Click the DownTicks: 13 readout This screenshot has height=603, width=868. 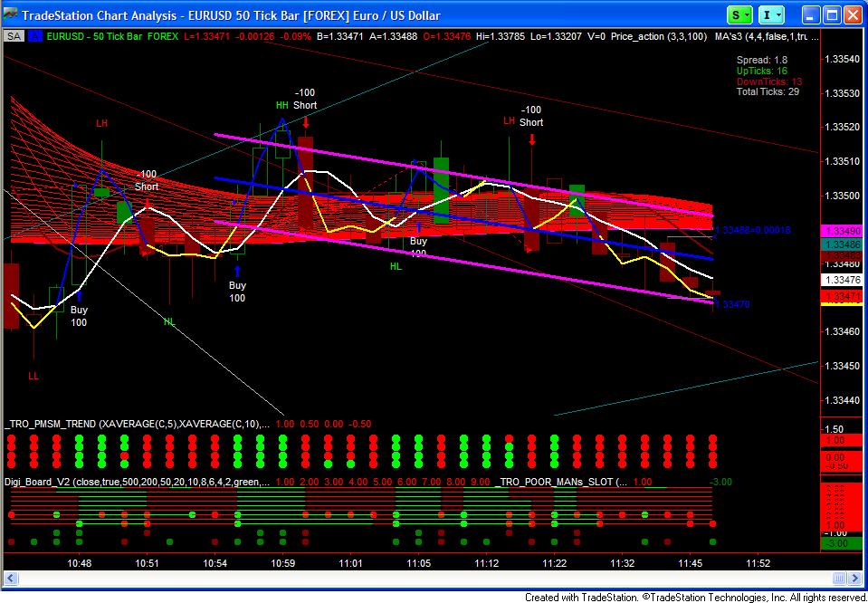click(768, 81)
